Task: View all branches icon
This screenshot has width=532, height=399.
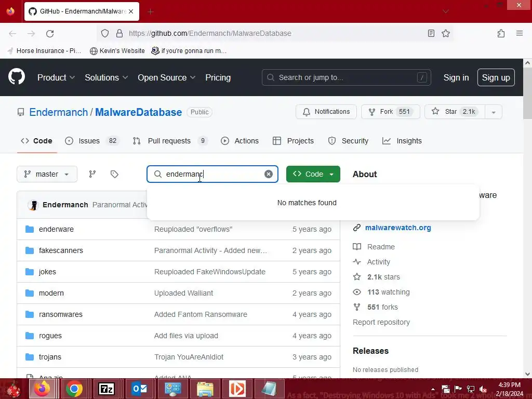Action: pyautogui.click(x=92, y=174)
